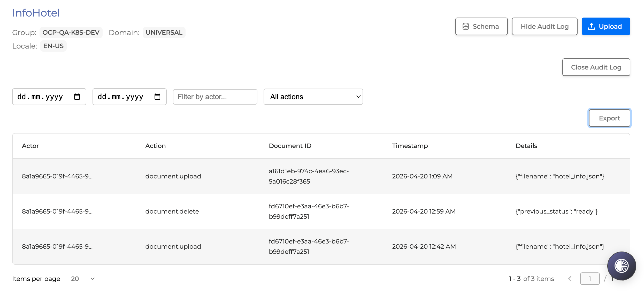644x298 pixels.
Task: Open the Items per page selector
Action: pyautogui.click(x=83, y=279)
